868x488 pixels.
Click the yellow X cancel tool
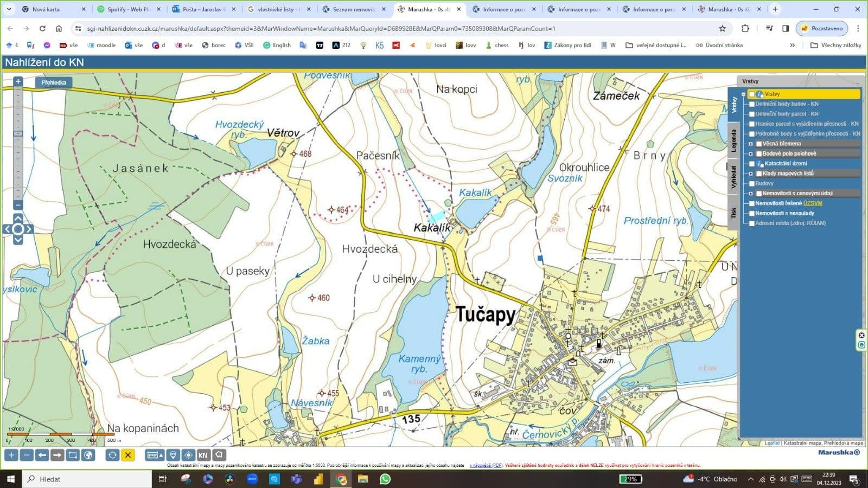pos(128,455)
